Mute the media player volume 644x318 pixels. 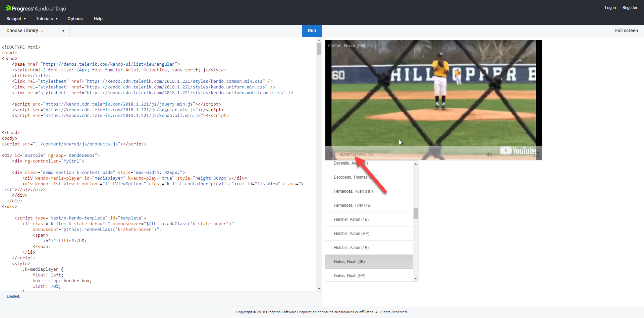point(489,154)
